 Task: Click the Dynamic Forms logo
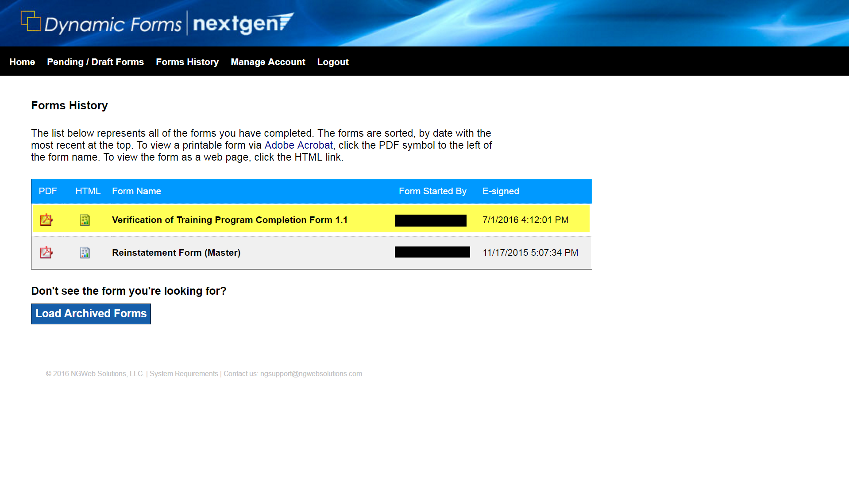pyautogui.click(x=101, y=23)
